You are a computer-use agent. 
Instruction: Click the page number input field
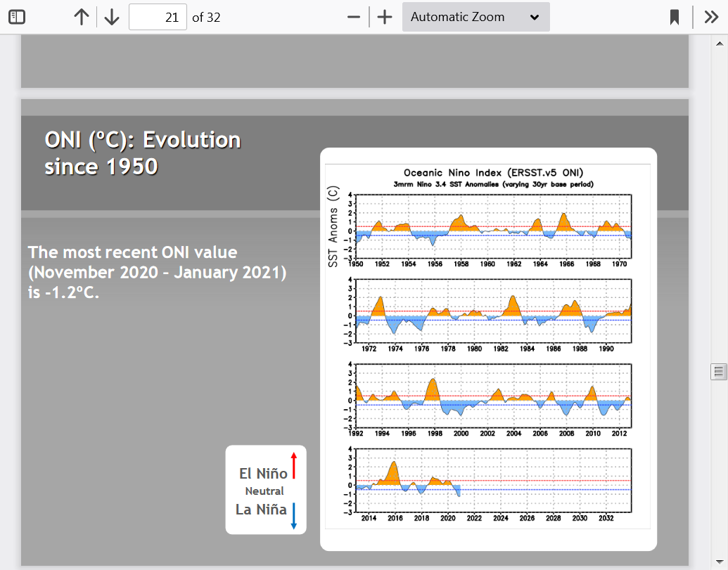tap(158, 17)
